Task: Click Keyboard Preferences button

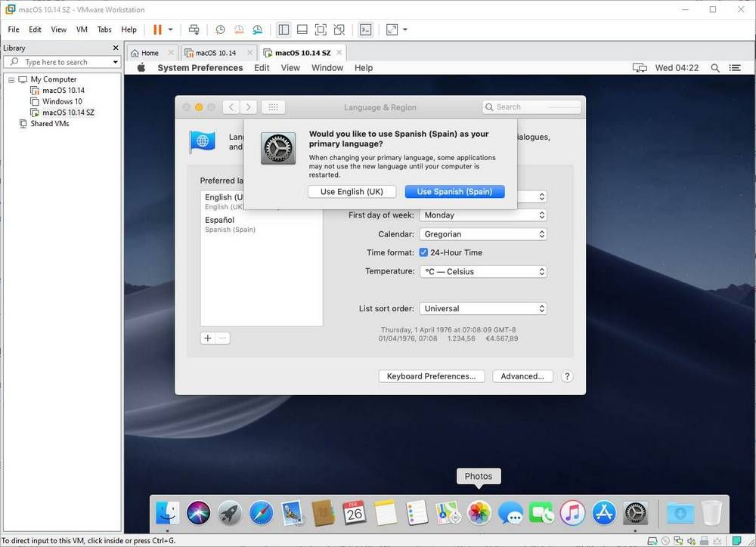Action: (431, 376)
